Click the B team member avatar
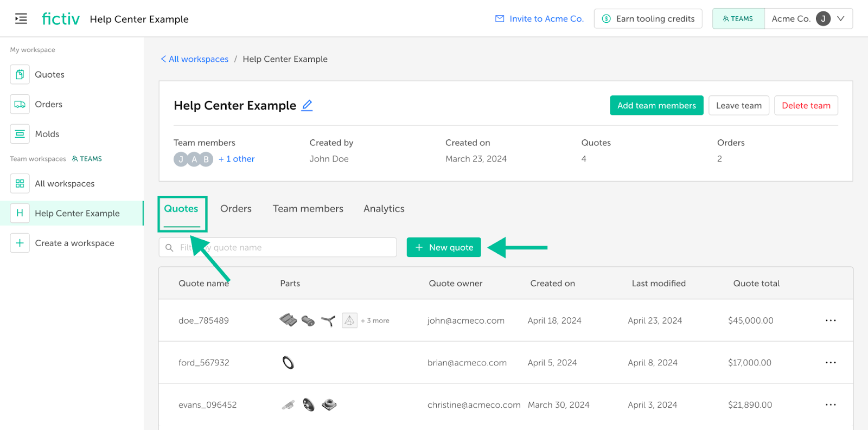Screen dimensions: 868x430 [206, 159]
